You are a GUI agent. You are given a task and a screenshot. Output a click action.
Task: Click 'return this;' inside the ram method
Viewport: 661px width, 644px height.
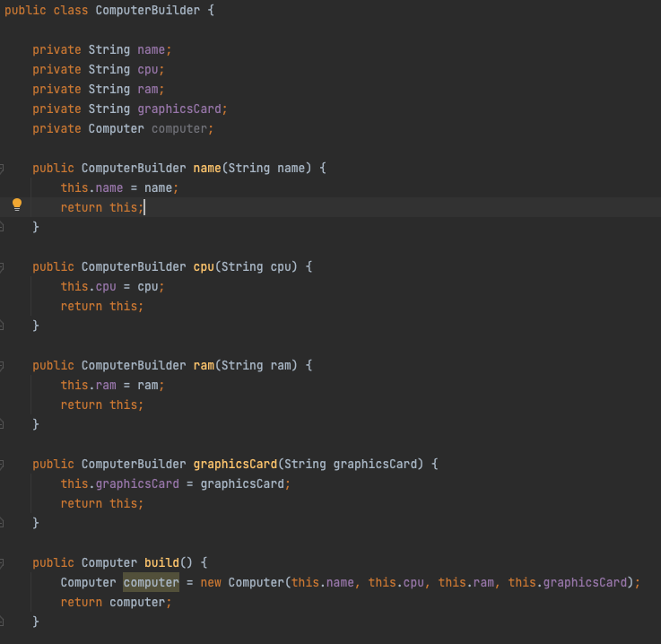[102, 405]
